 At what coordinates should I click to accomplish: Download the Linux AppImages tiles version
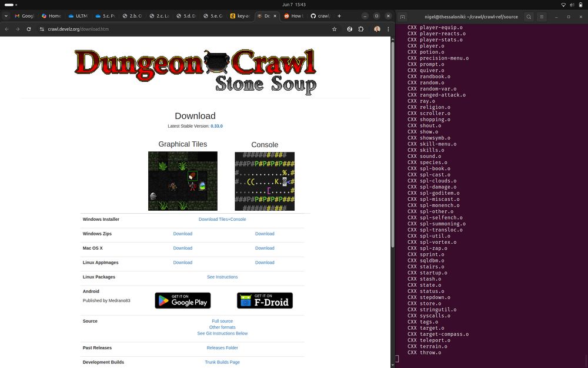click(x=183, y=263)
